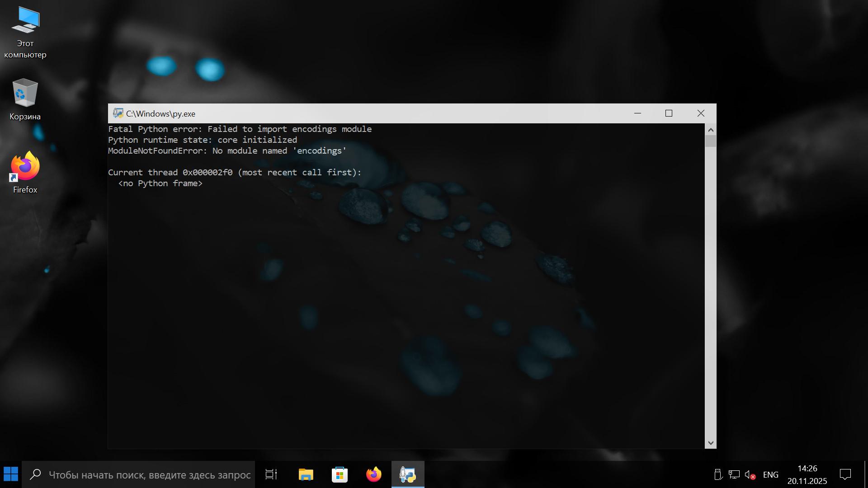The width and height of the screenshot is (868, 488).
Task: Open Task View from the taskbar
Action: (x=271, y=474)
